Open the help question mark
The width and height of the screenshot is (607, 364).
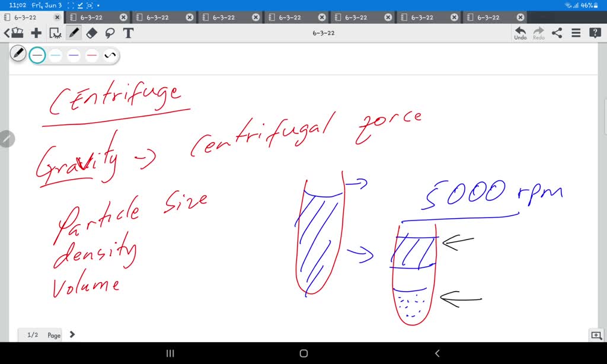[595, 33]
